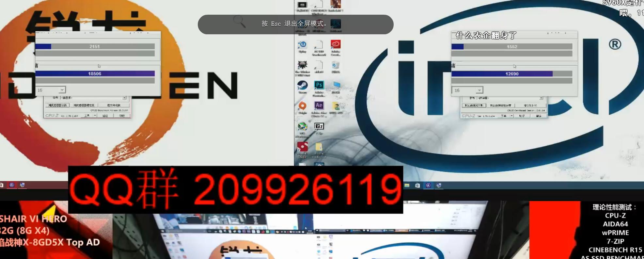Click the Bench CPU button in Intel CPU-Z

[474, 105]
